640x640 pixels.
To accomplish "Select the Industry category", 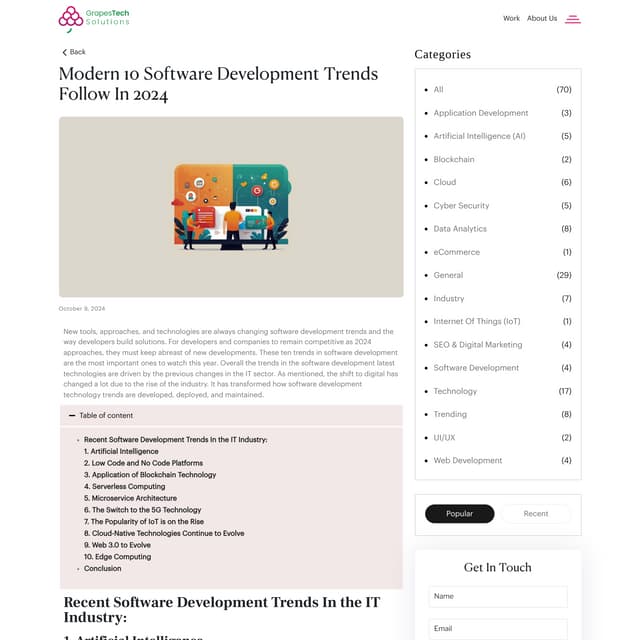I will 449,299.
